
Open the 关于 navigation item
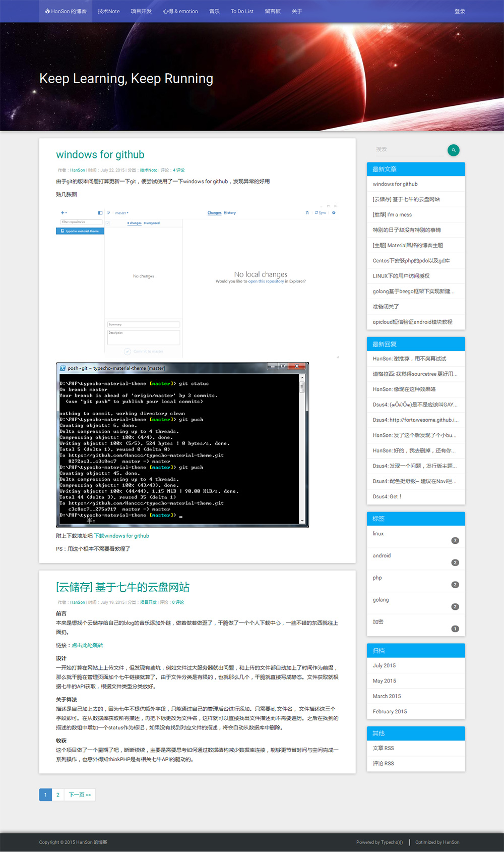297,11
